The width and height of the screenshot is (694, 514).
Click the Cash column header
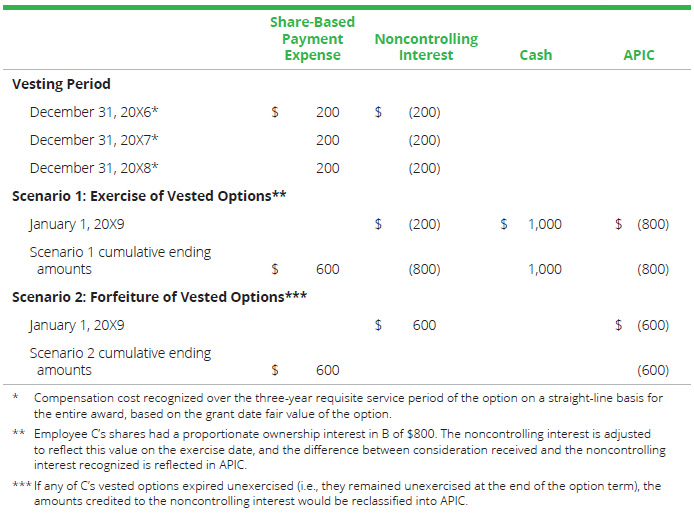tap(536, 55)
